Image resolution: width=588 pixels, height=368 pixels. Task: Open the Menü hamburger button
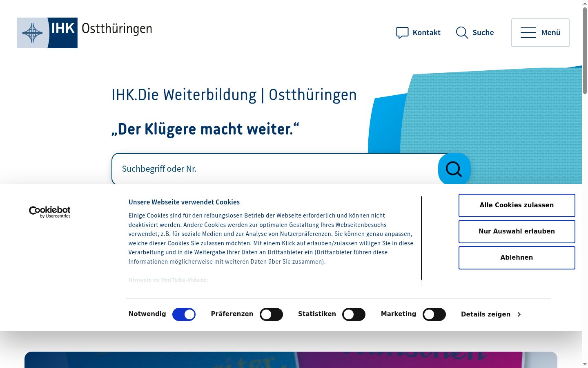point(540,33)
